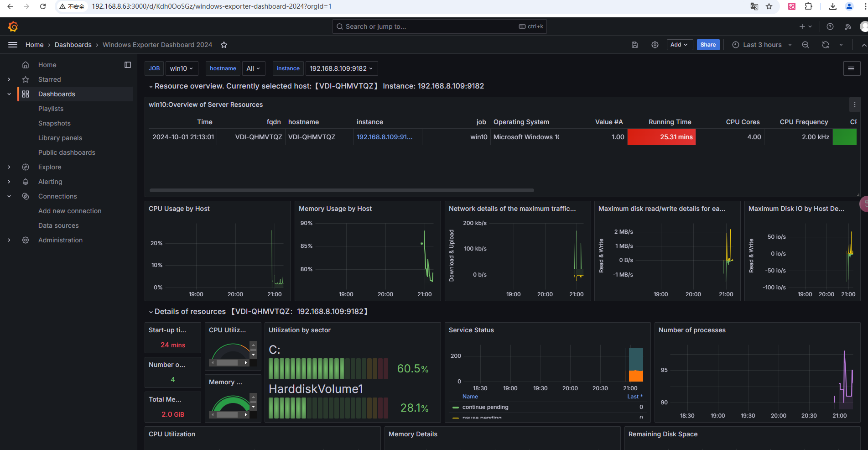The image size is (868, 450).
Task: Open the 192.168.8.109 instance link
Action: (x=384, y=137)
